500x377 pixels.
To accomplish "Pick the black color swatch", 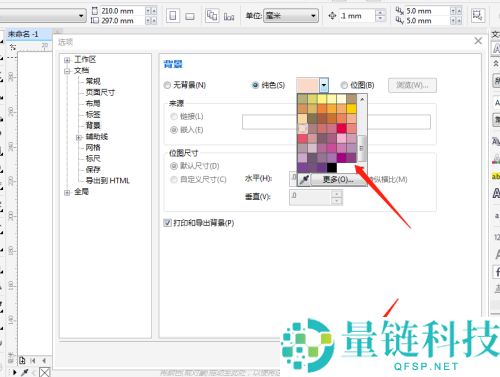I will pyautogui.click(x=332, y=167).
